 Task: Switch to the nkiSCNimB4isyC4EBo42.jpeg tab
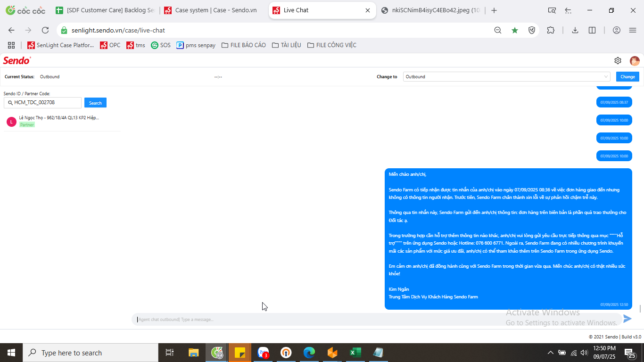click(x=430, y=10)
